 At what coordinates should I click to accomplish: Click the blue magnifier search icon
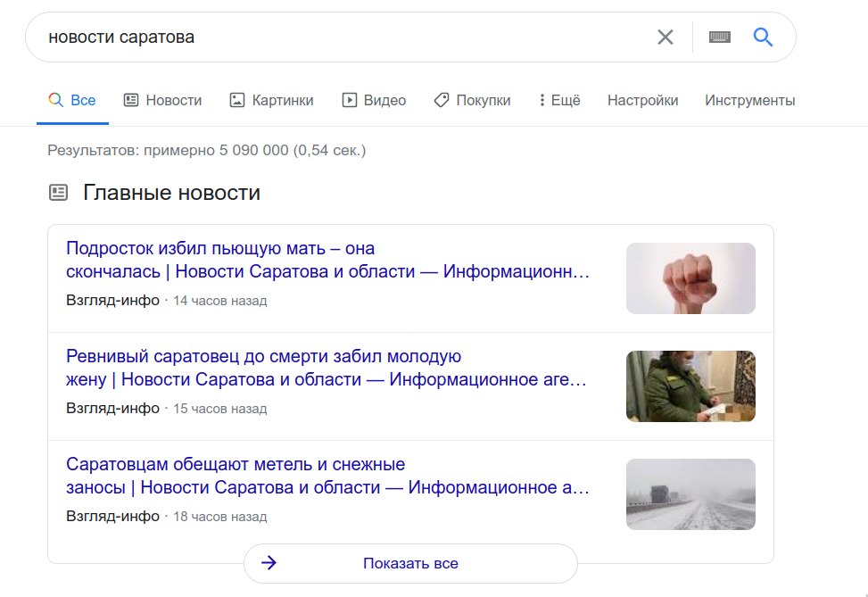763,37
